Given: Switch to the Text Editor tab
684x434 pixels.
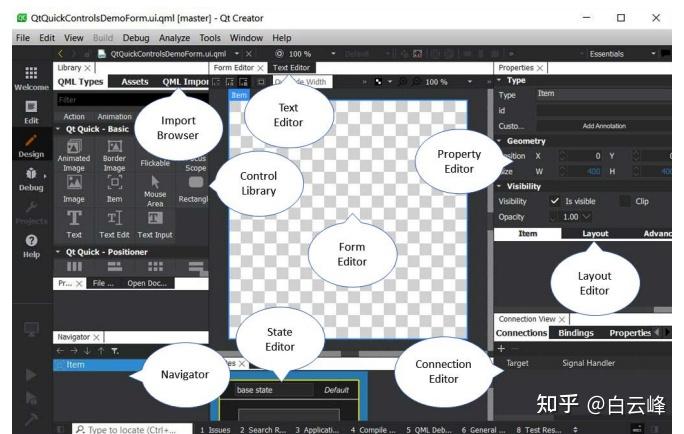Looking at the screenshot, I should pyautogui.click(x=291, y=68).
